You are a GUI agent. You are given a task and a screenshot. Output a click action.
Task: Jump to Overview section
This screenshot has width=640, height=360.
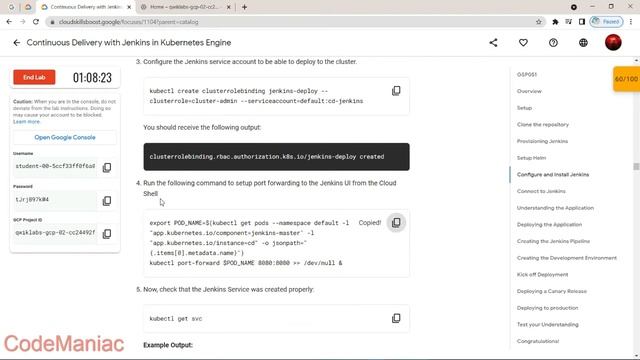click(x=529, y=91)
